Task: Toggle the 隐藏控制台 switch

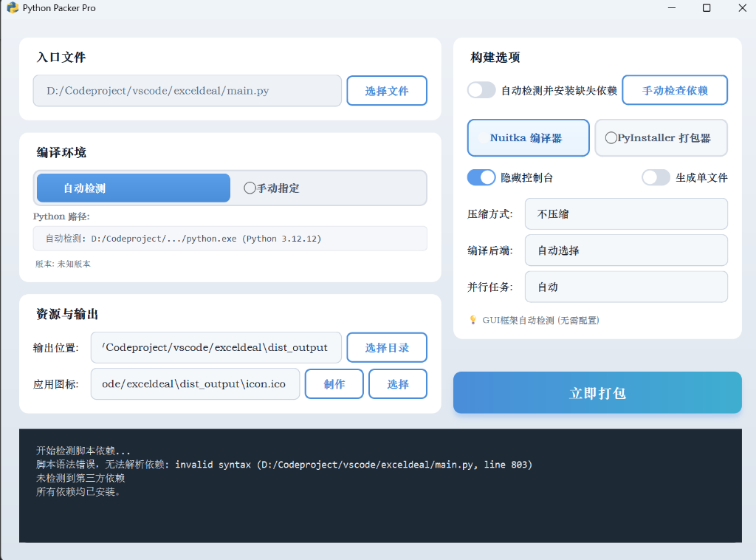Action: [481, 177]
